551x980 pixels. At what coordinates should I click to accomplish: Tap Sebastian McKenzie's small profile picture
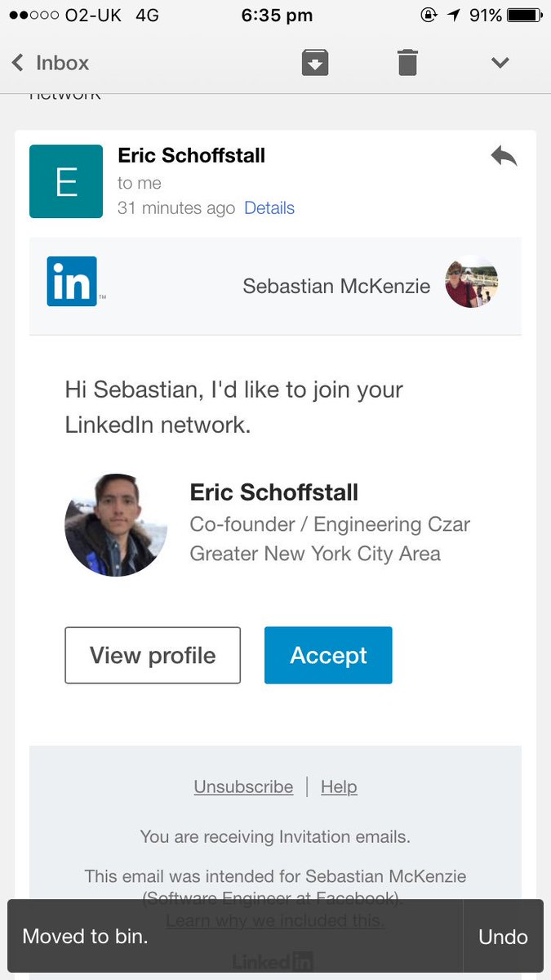(x=472, y=285)
